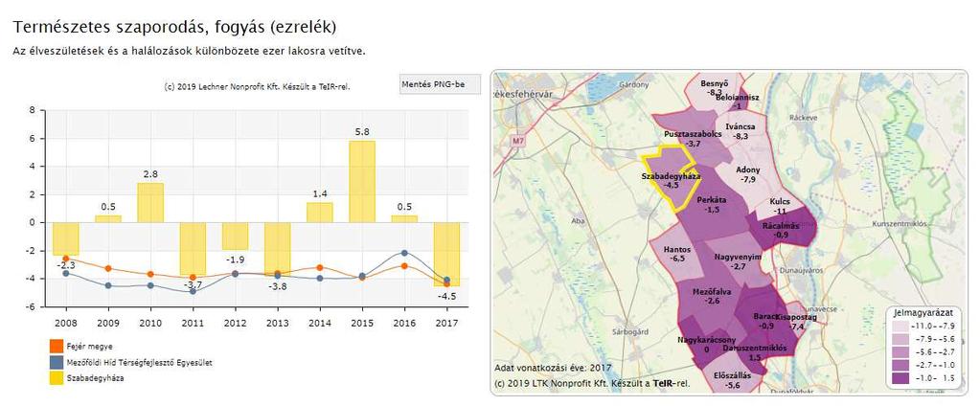This screenshot has height=406, width=980.
Task: Click the 2009 bar labelled 0.5
Action: click(x=108, y=218)
